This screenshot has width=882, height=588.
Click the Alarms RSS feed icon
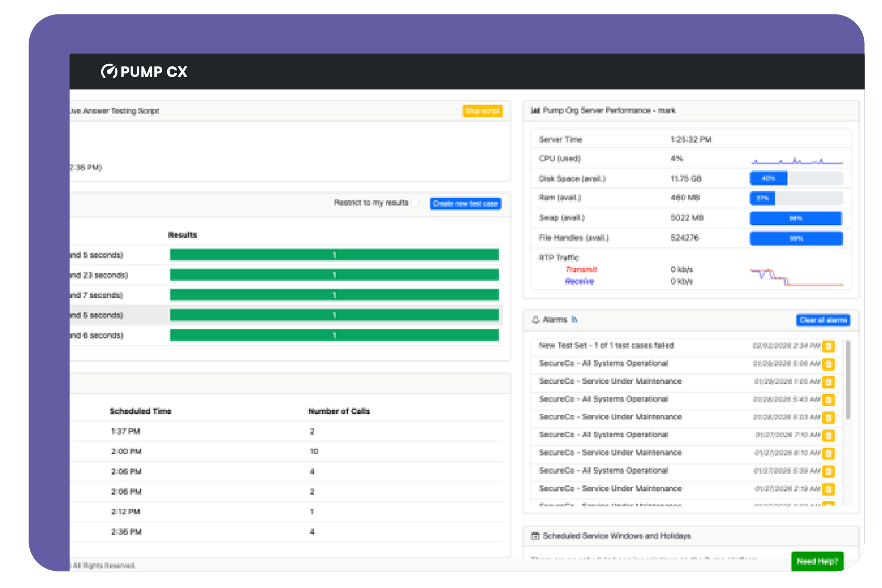(574, 320)
